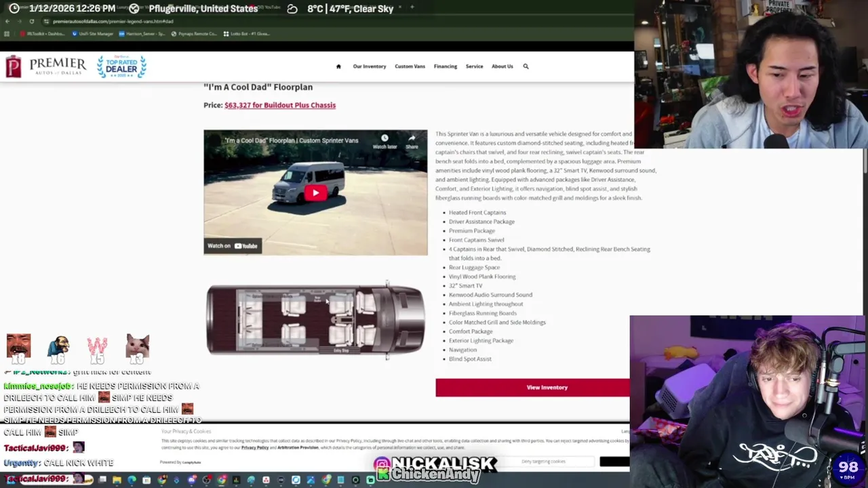Image resolution: width=868 pixels, height=488 pixels.
Task: Click the Premier Autos of Dallas logo
Action: pos(46,66)
